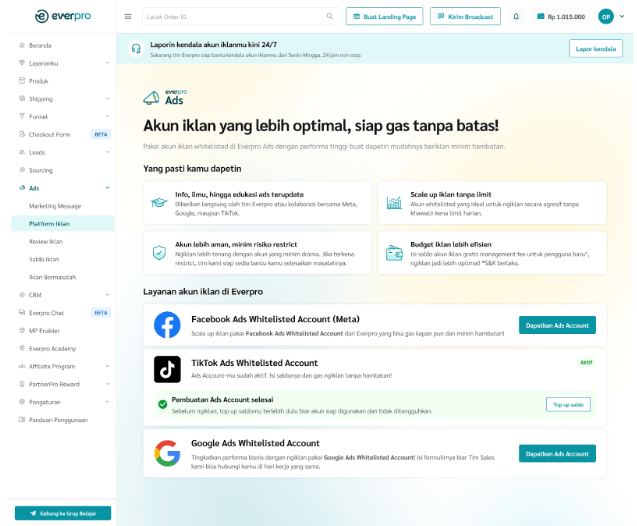Viewport: 637px width, 526px height.
Task: Click the PartnerPro Reward icon
Action: click(22, 384)
